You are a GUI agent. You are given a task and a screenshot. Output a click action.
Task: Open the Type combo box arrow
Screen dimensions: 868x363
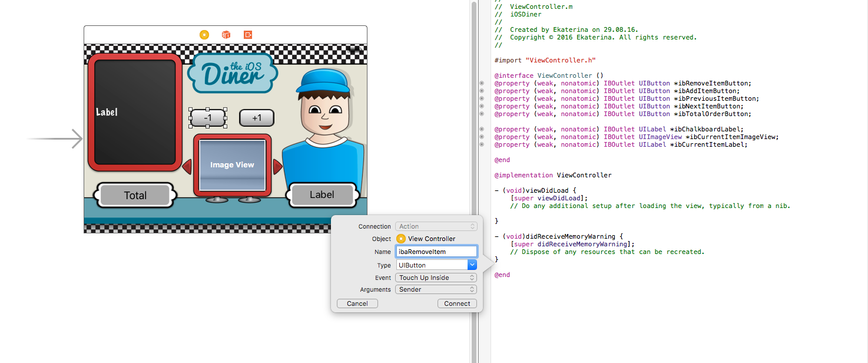point(472,265)
